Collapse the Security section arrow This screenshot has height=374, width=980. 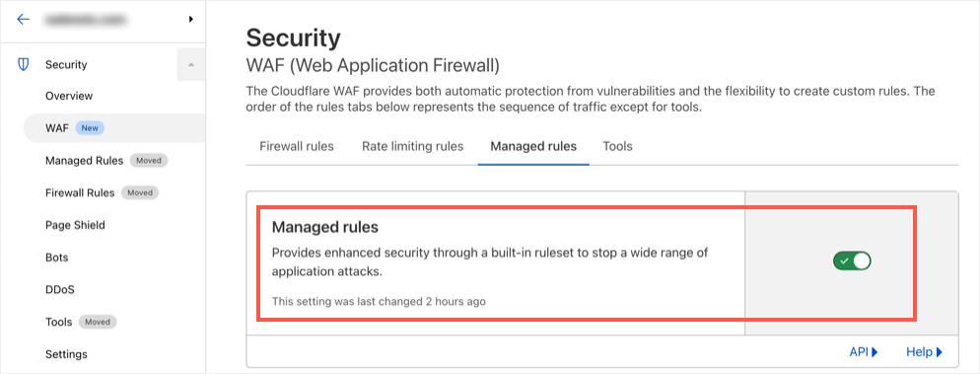coord(191,64)
